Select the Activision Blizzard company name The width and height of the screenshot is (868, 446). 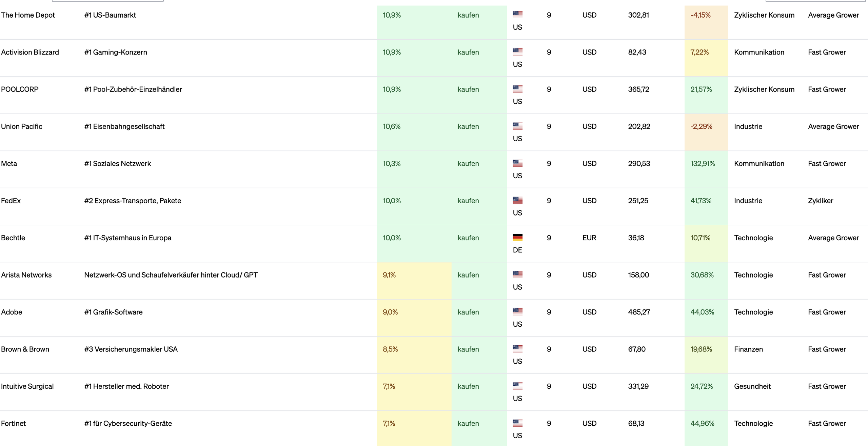point(30,52)
